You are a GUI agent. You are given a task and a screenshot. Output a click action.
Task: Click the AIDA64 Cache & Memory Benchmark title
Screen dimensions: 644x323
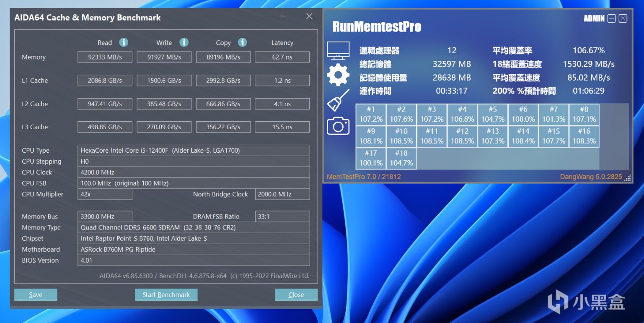click(x=88, y=18)
